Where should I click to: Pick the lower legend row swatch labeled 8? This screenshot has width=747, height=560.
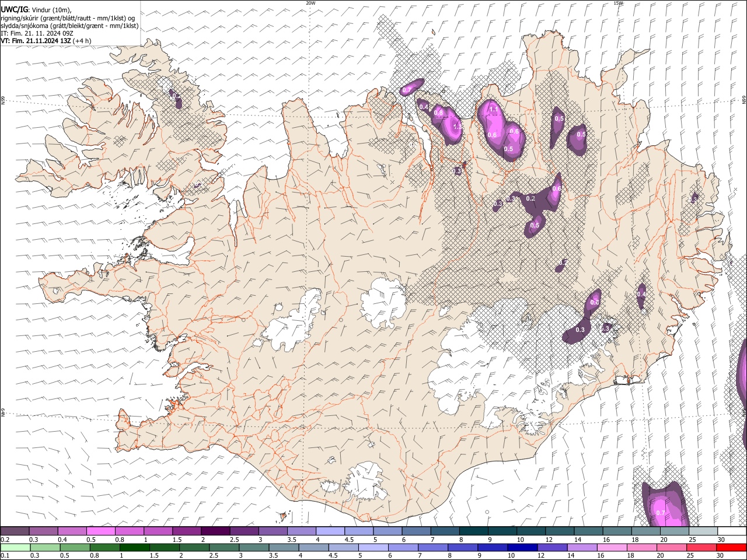[463, 547]
